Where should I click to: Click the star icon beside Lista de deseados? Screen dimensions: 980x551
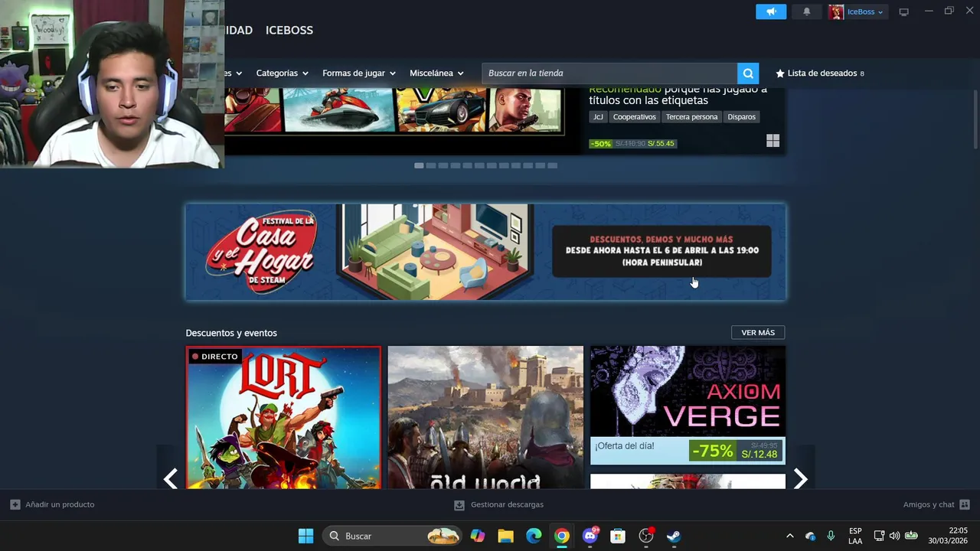coord(780,73)
